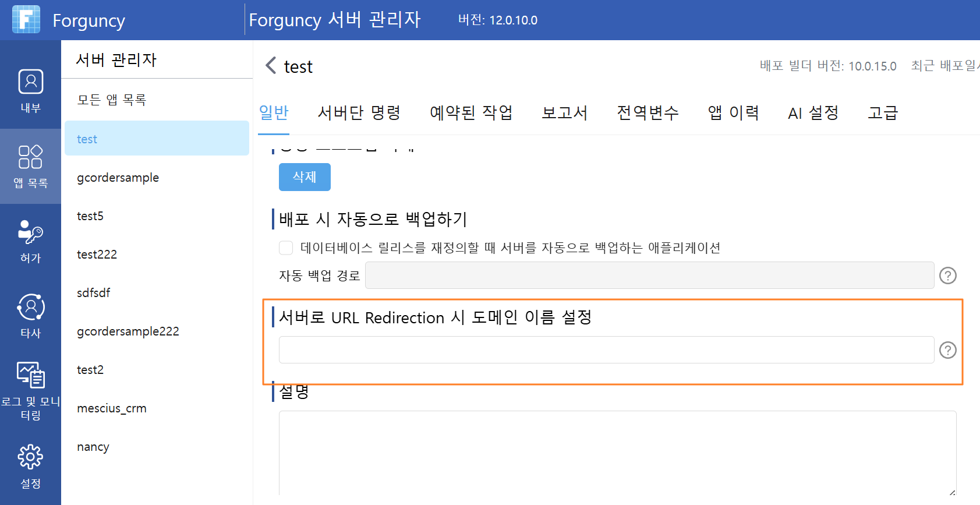Switch to the 서버단 명령 tab
The image size is (980, 505).
pyautogui.click(x=359, y=112)
